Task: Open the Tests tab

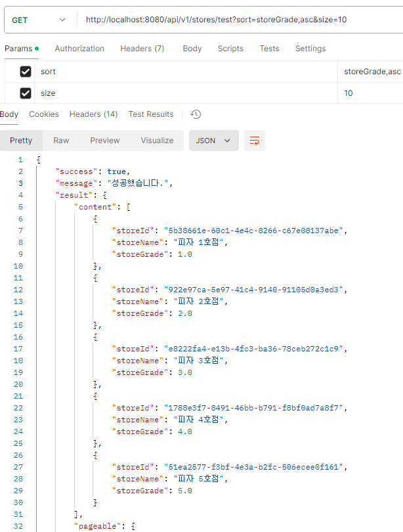Action: click(270, 49)
